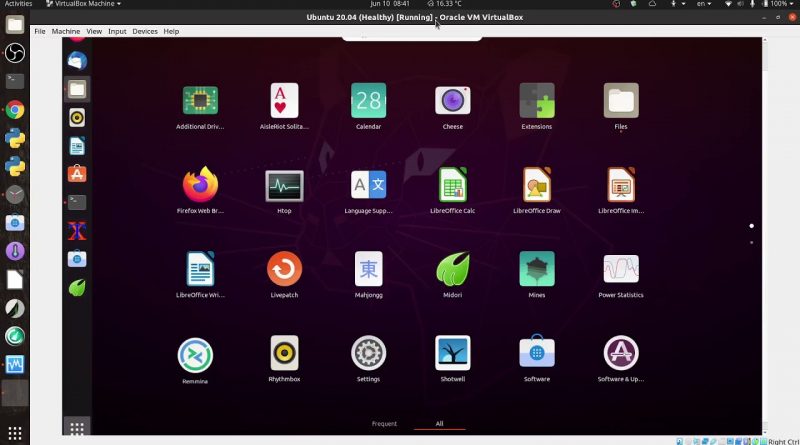
Task: Open OBS Studio in host dock
Action: (x=15, y=53)
